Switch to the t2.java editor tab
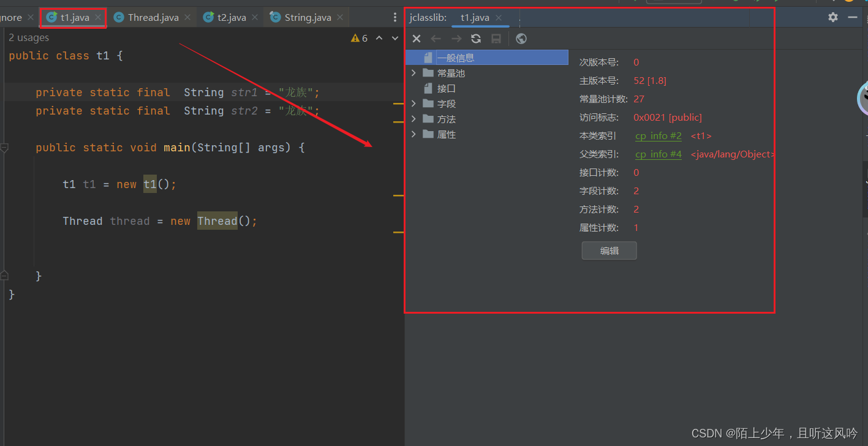Viewport: 868px width, 446px height. [231, 18]
